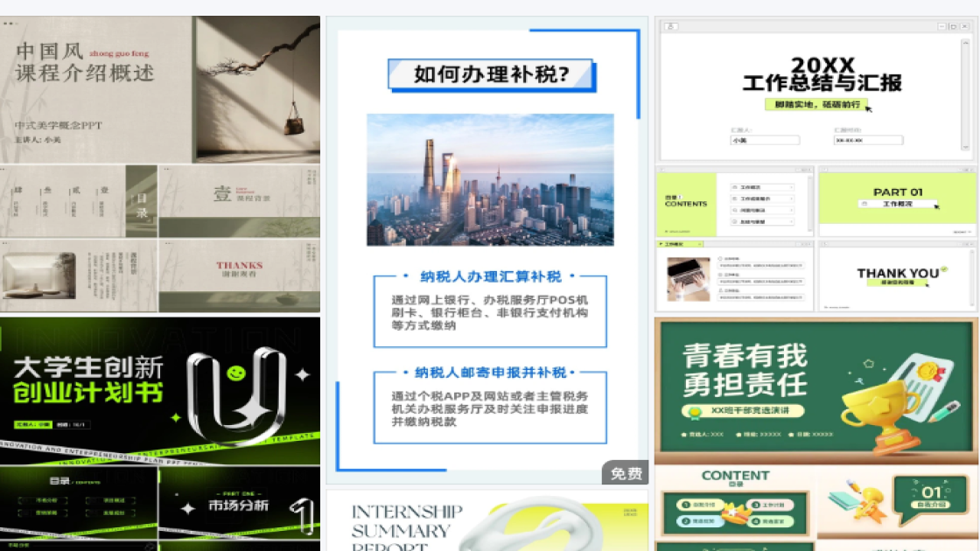Image resolution: width=980 pixels, height=551 pixels.
Task: Open the THANK YOU ending slide preview
Action: 898,276
